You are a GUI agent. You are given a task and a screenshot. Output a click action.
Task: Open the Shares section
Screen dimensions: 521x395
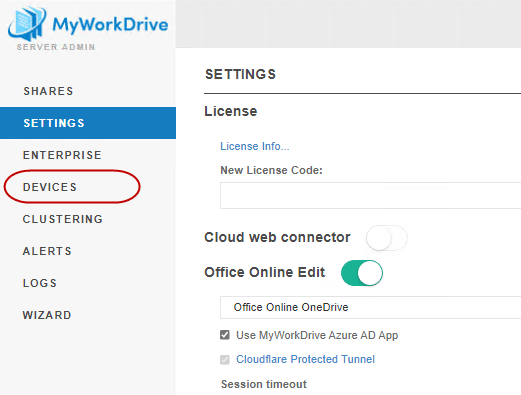[48, 91]
